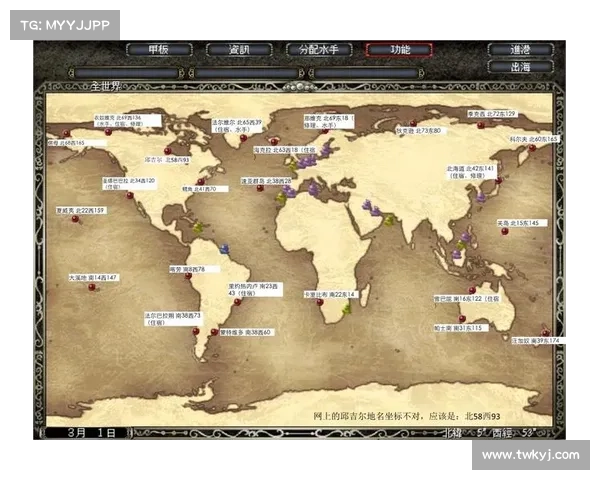Click the red port marker at 大溪地 (Tahiti)
The width and height of the screenshot is (600, 480).
92,287
